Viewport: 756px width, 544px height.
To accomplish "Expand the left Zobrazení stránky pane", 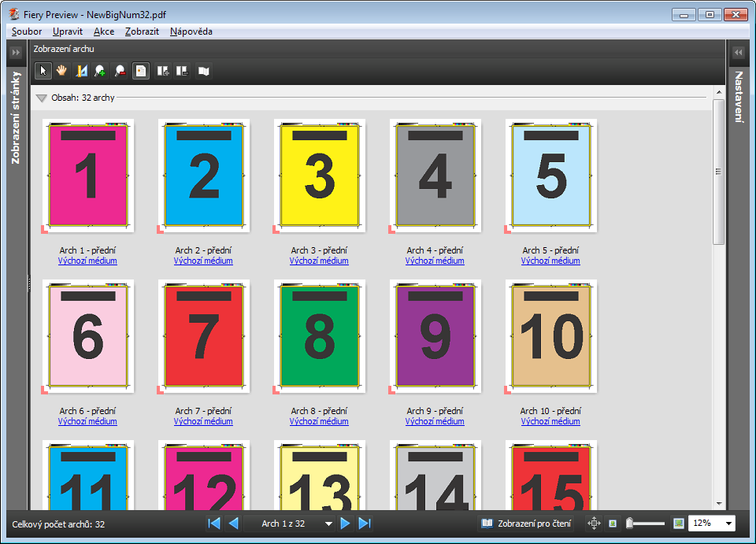I will click(x=16, y=52).
